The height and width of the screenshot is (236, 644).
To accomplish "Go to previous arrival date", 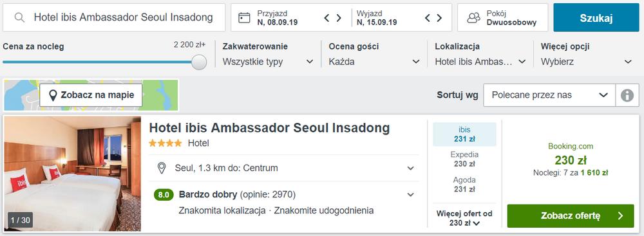I will [327, 17].
